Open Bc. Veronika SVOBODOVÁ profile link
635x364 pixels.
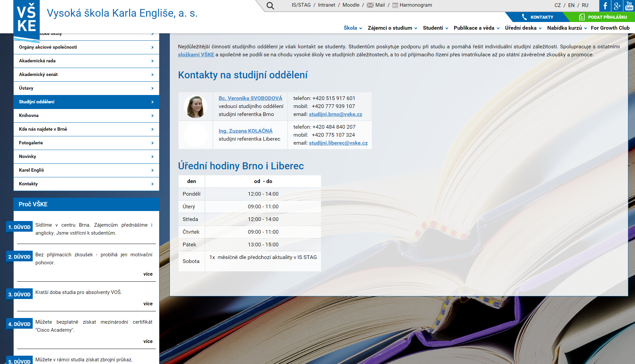(250, 98)
